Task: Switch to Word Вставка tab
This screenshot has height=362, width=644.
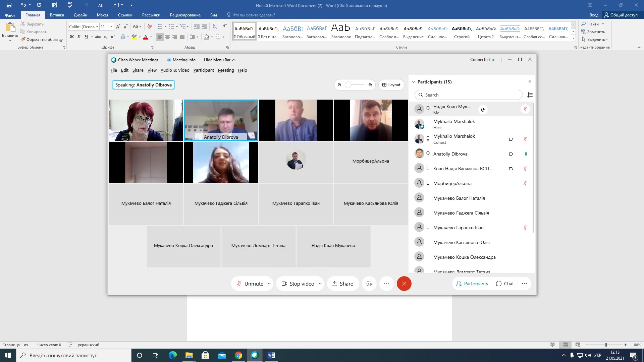Action: pos(57,15)
